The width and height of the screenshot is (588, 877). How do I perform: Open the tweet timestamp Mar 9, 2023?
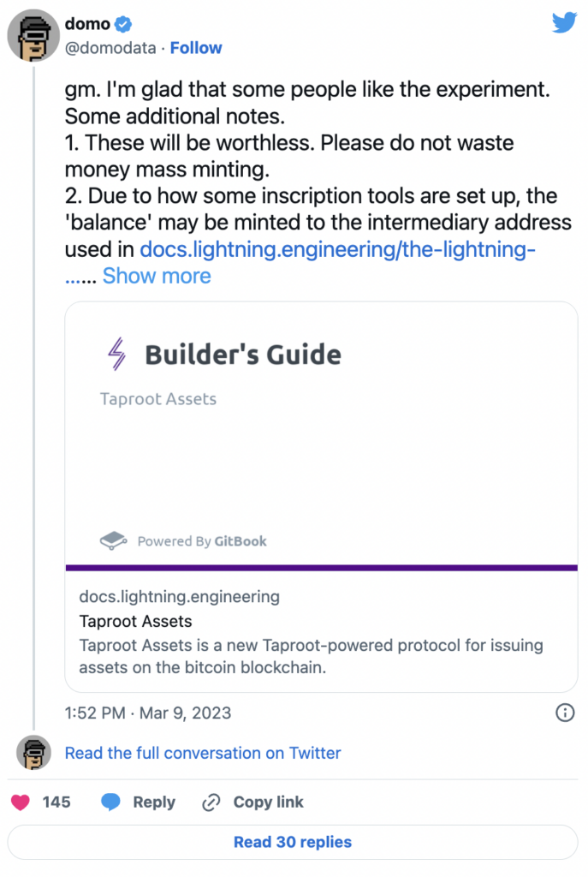pyautogui.click(x=148, y=713)
